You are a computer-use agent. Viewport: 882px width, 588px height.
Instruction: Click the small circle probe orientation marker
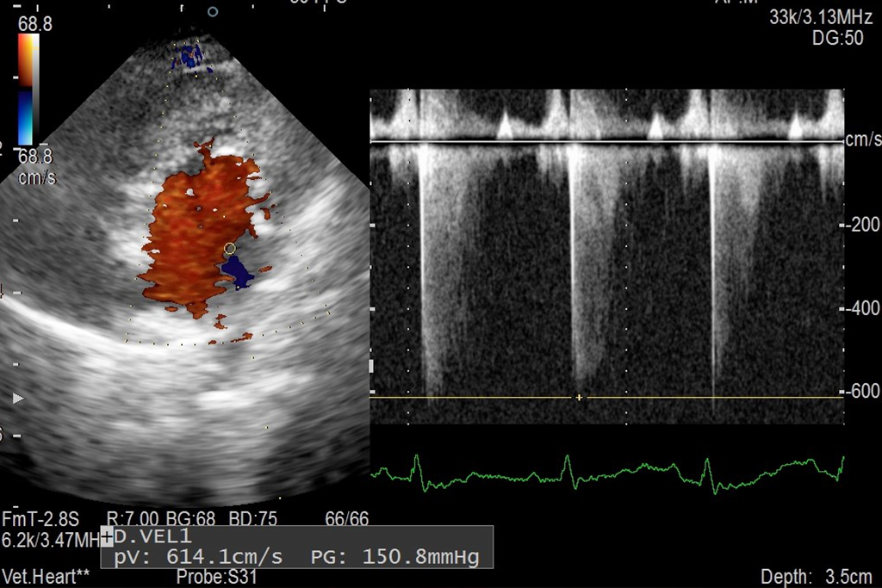point(213,11)
